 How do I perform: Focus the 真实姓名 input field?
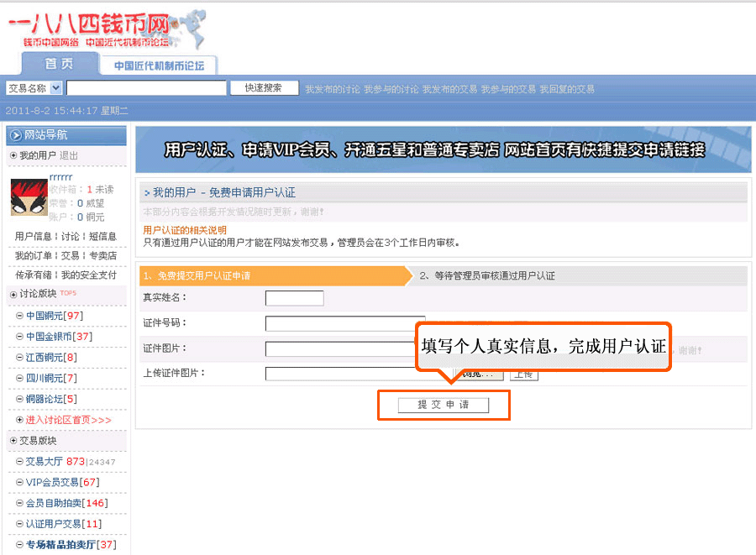click(x=294, y=298)
